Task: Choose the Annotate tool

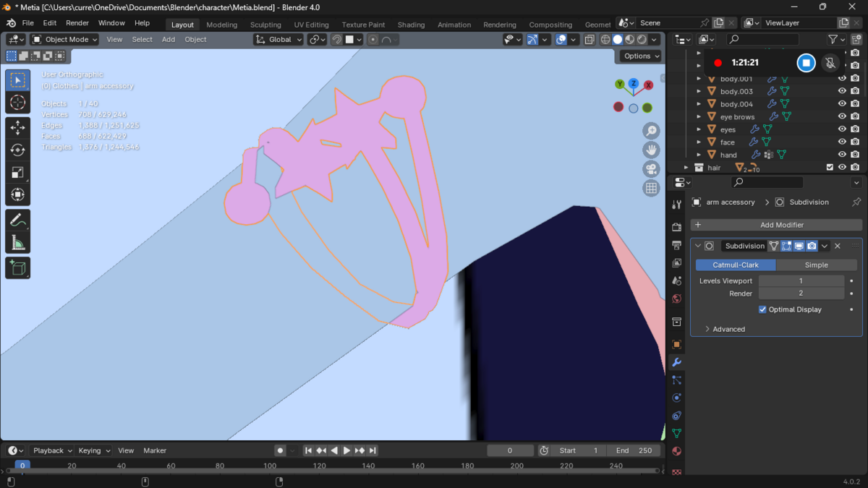Action: tap(18, 220)
